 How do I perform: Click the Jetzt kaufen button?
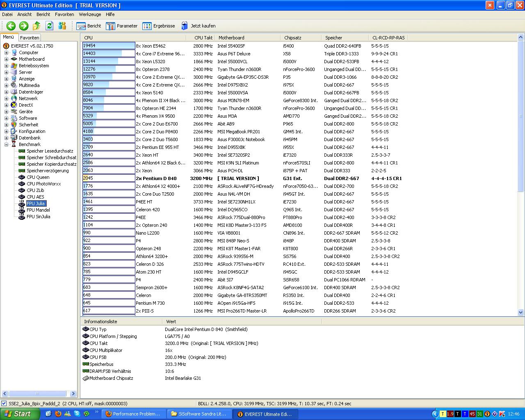pyautogui.click(x=198, y=26)
